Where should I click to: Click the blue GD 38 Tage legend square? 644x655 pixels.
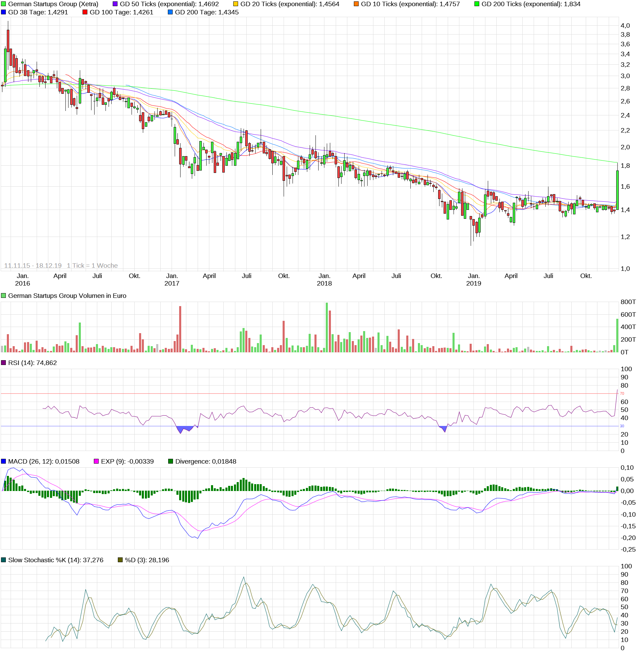[x=3, y=12]
